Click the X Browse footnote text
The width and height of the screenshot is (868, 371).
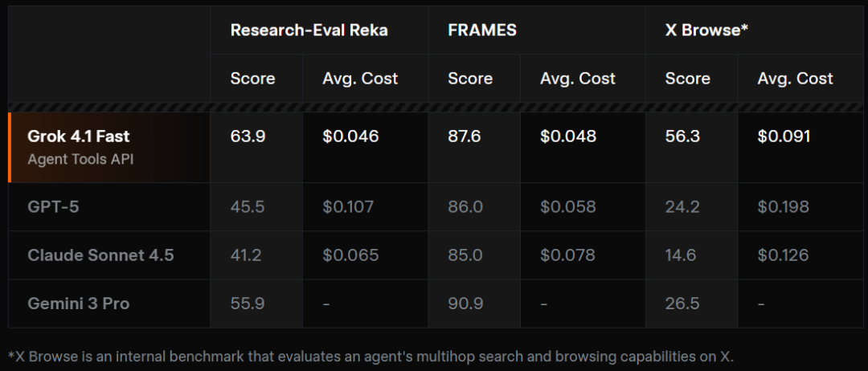click(371, 356)
